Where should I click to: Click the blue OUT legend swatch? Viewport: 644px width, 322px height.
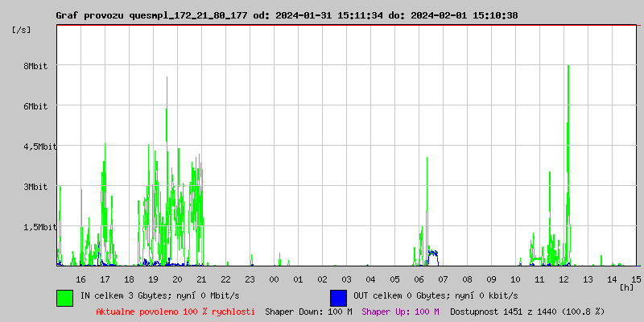(338, 297)
